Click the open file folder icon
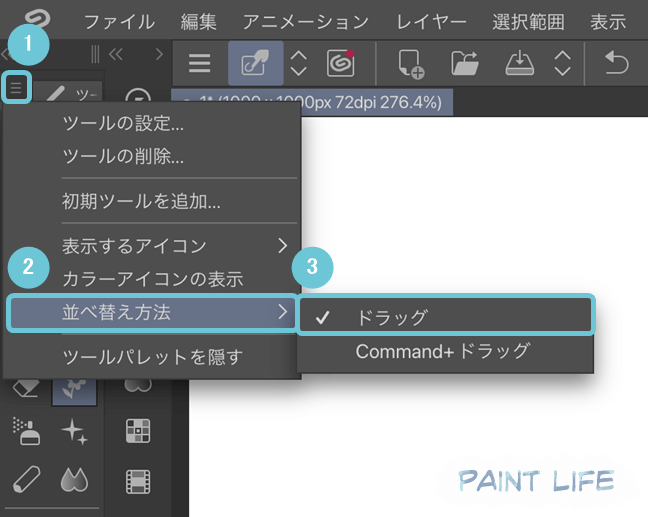 click(465, 63)
